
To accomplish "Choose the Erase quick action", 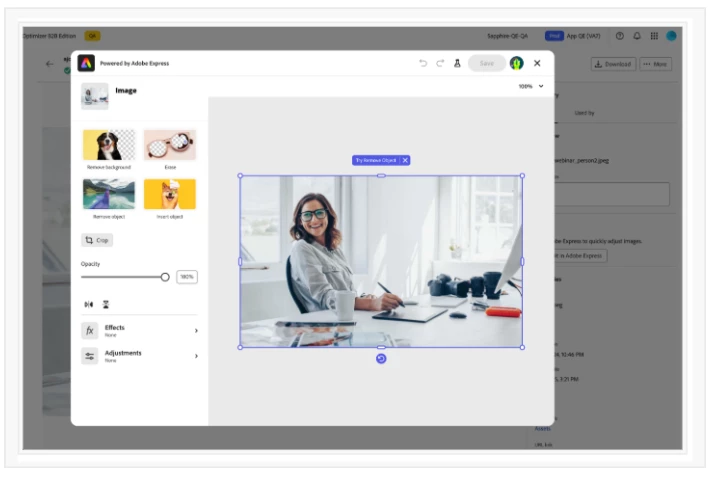I will coord(170,150).
